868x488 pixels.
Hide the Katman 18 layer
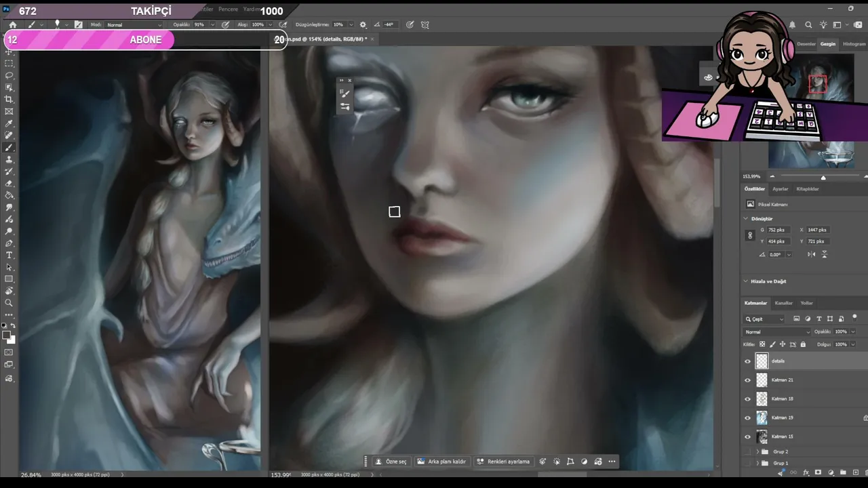coord(748,399)
